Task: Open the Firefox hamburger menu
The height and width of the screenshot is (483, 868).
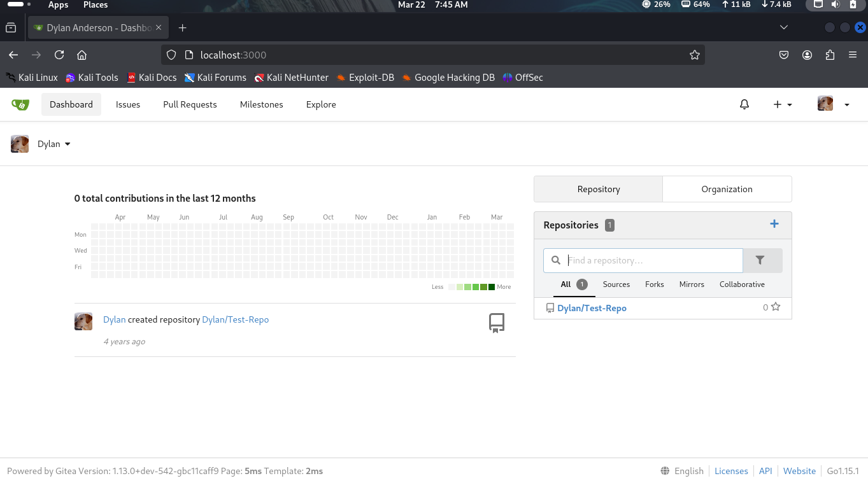Action: coord(852,55)
